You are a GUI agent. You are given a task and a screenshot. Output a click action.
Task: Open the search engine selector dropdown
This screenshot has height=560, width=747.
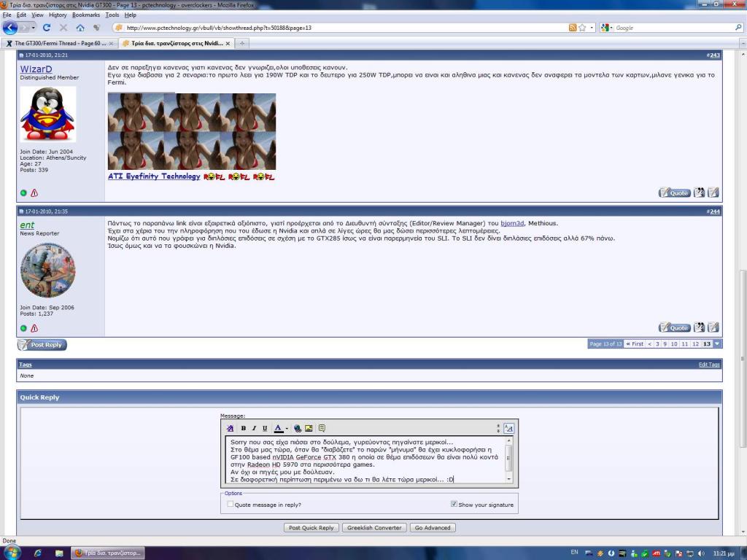pos(607,28)
